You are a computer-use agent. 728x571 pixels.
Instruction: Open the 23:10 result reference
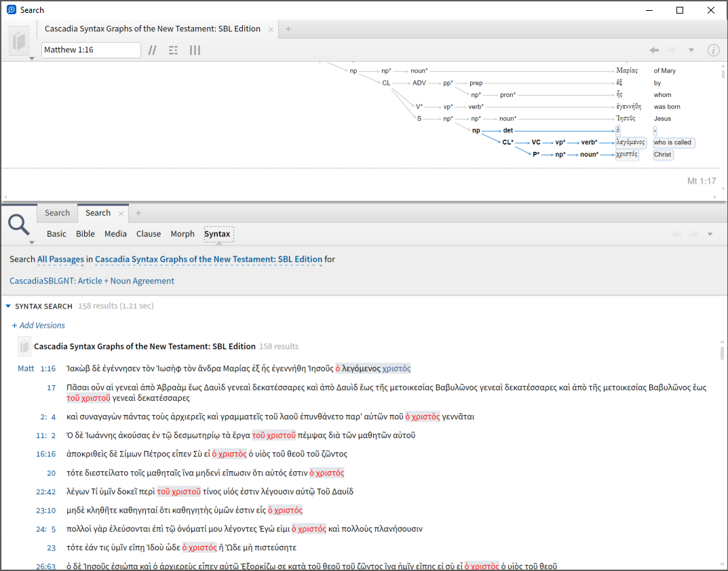(46, 510)
